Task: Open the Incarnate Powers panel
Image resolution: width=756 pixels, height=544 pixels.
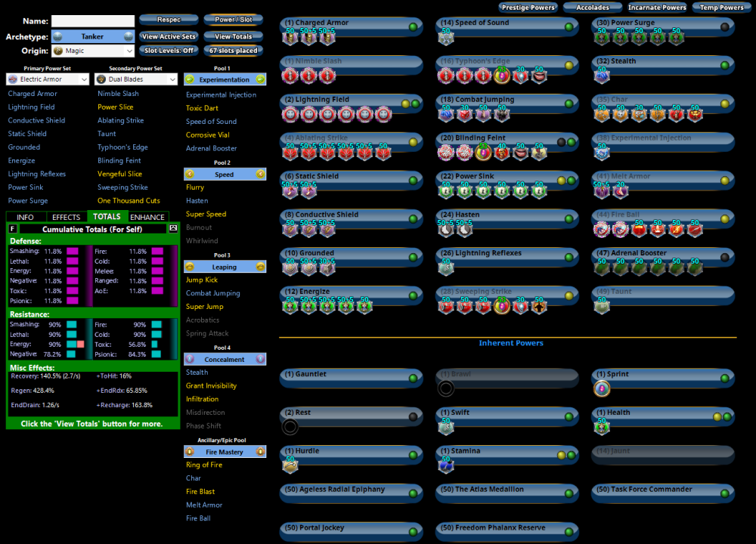Action: click(x=657, y=8)
